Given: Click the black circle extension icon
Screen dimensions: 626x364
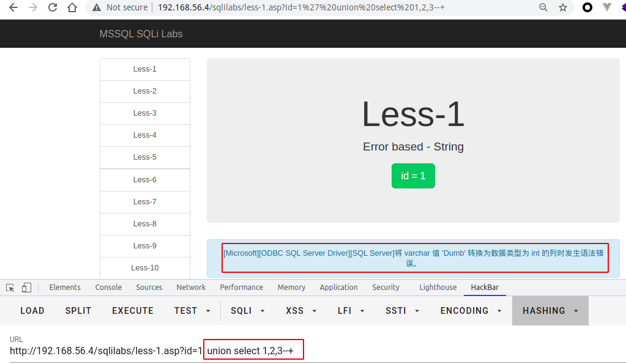Looking at the screenshot, I should [587, 7].
